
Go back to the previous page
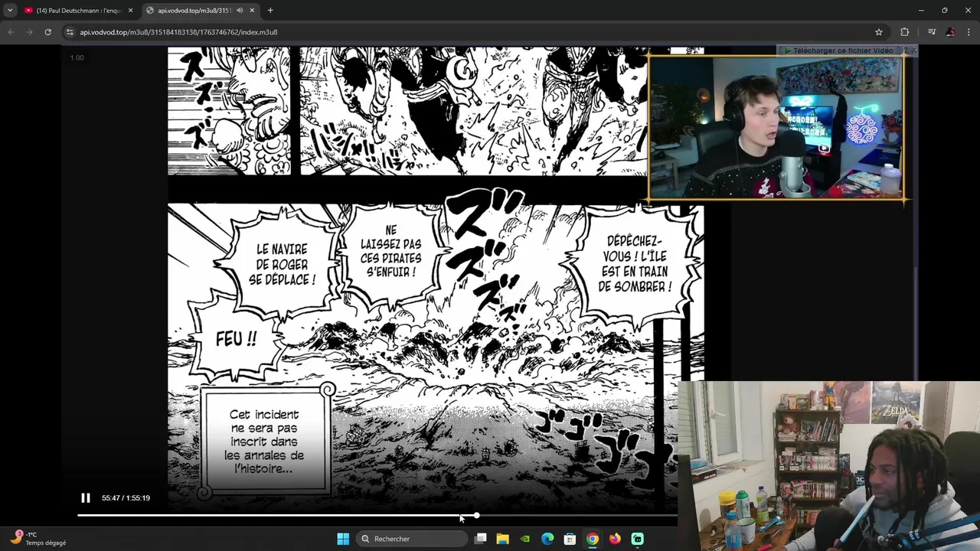point(11,32)
